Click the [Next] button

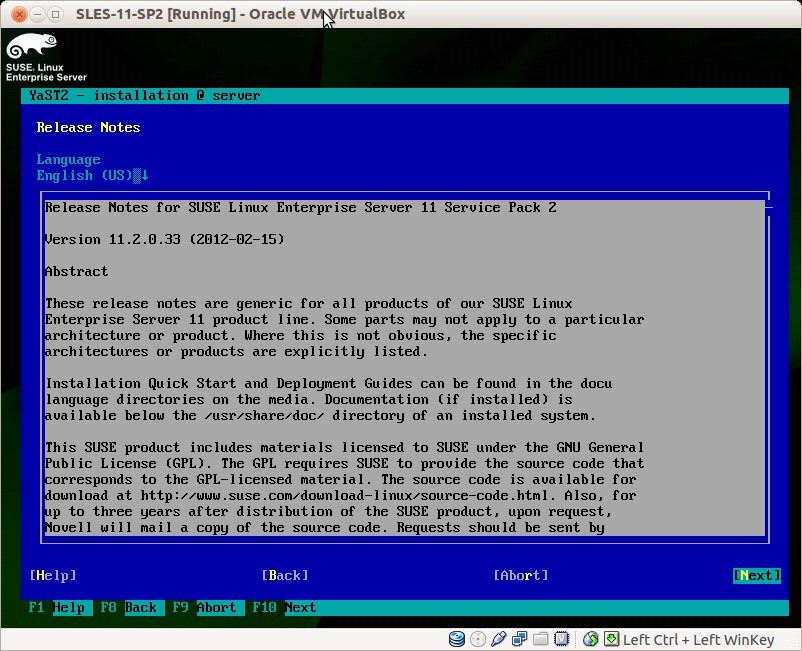click(757, 575)
